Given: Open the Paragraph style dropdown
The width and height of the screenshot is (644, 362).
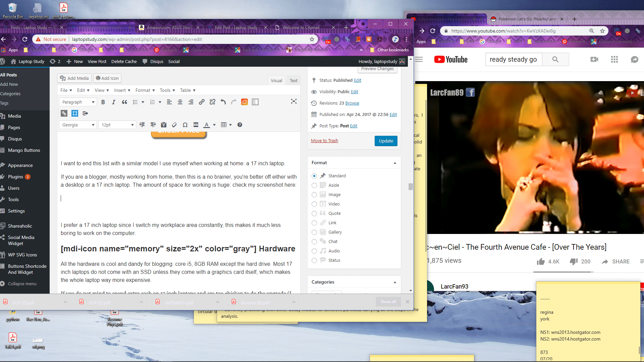Looking at the screenshot, I should pyautogui.click(x=78, y=102).
